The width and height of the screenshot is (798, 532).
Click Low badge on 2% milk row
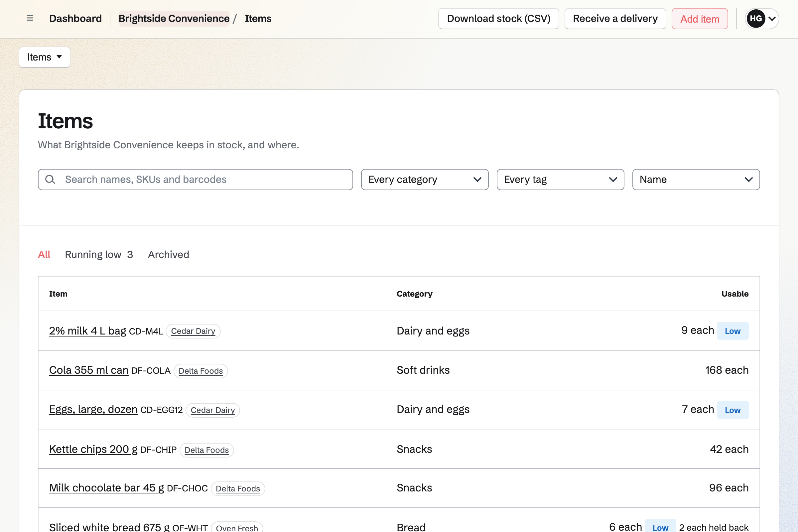pos(732,331)
